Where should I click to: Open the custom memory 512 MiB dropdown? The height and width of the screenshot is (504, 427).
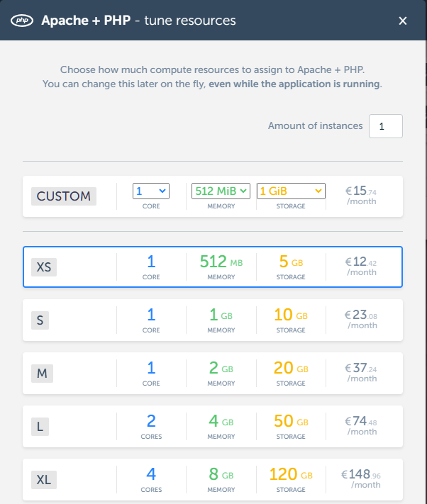pyautogui.click(x=221, y=191)
